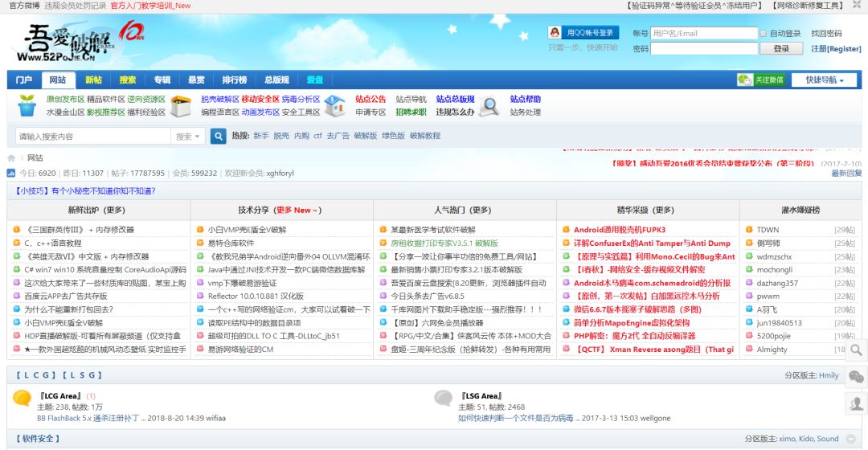Open the 招聘求职 link
Screen dimensions: 868x450
click(411, 112)
